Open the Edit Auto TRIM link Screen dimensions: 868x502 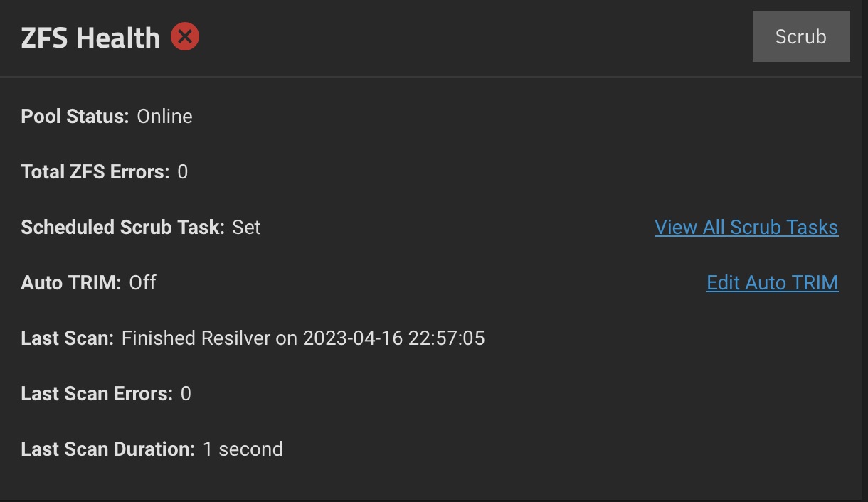[773, 283]
